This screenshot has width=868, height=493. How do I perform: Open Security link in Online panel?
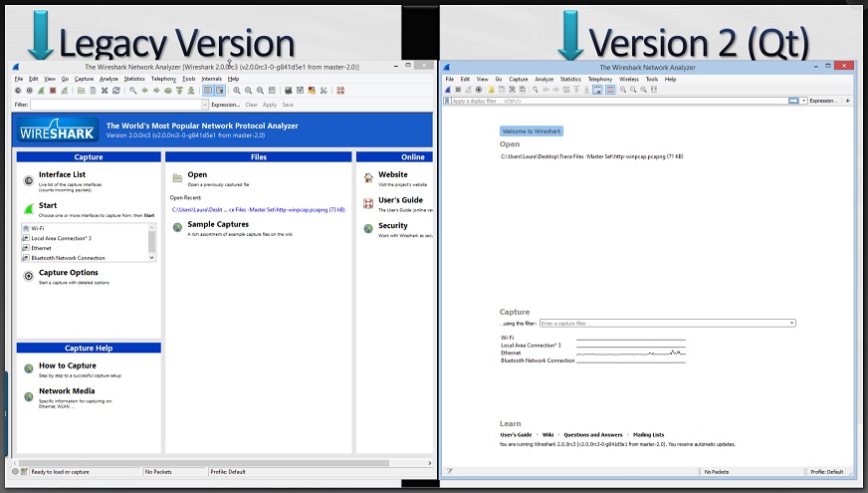392,225
